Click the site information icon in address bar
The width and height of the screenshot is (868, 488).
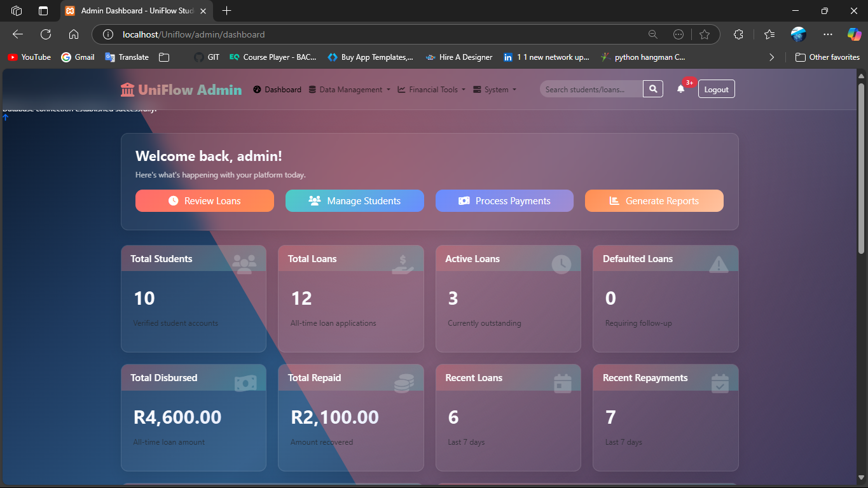pyautogui.click(x=108, y=34)
